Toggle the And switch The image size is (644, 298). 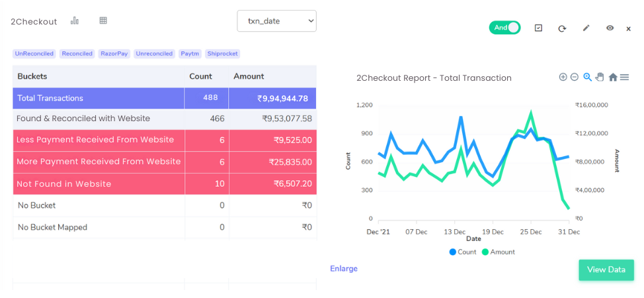point(504,28)
